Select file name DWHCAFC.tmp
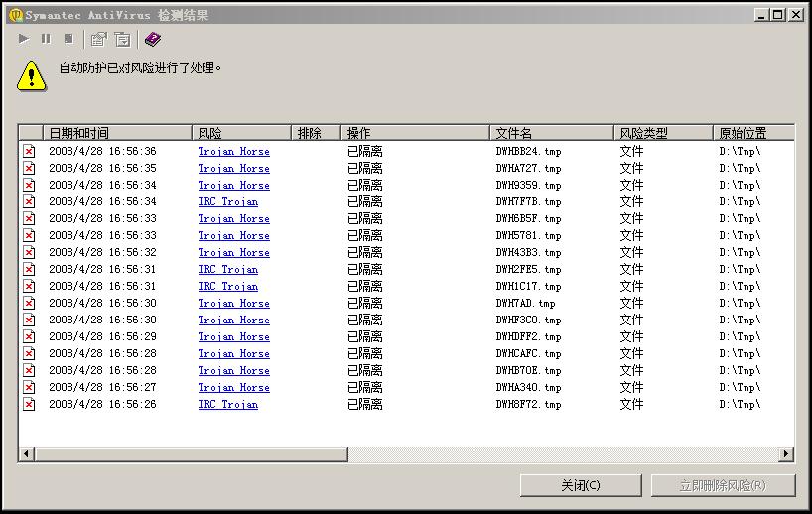Image resolution: width=812 pixels, height=514 pixels. tap(529, 354)
